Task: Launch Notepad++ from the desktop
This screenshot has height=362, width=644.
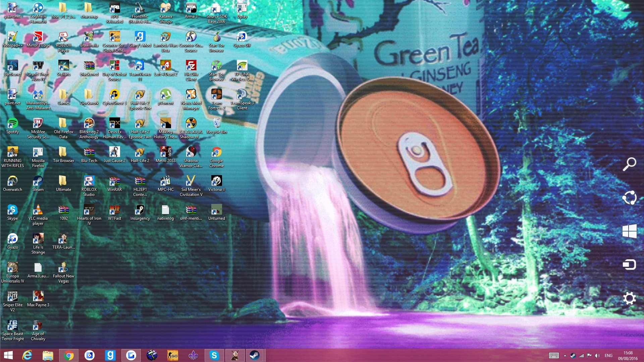Action: (13, 39)
